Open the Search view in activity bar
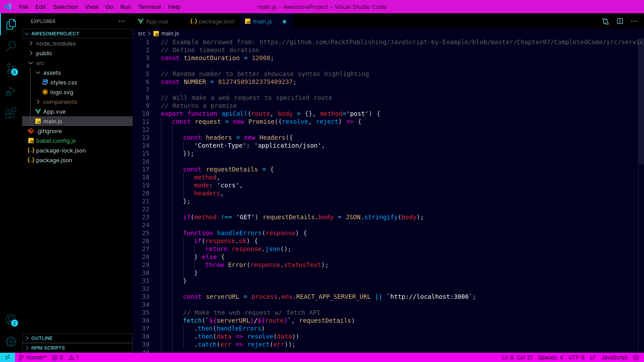 (11, 46)
